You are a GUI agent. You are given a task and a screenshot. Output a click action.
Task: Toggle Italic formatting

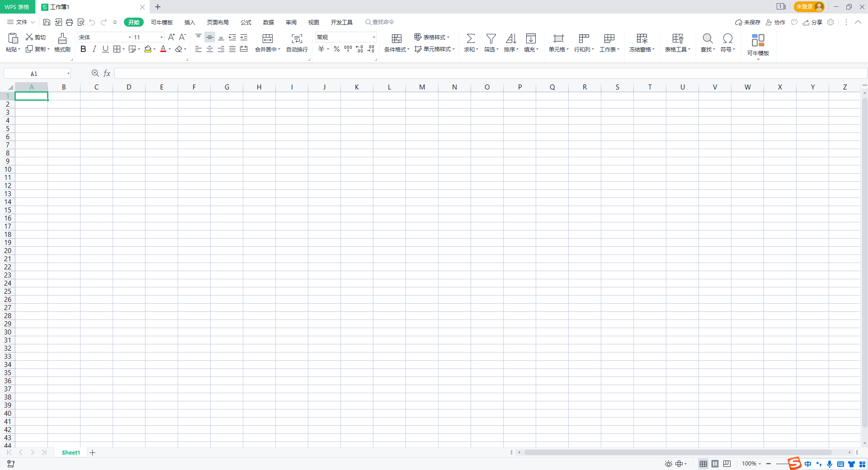pyautogui.click(x=94, y=49)
